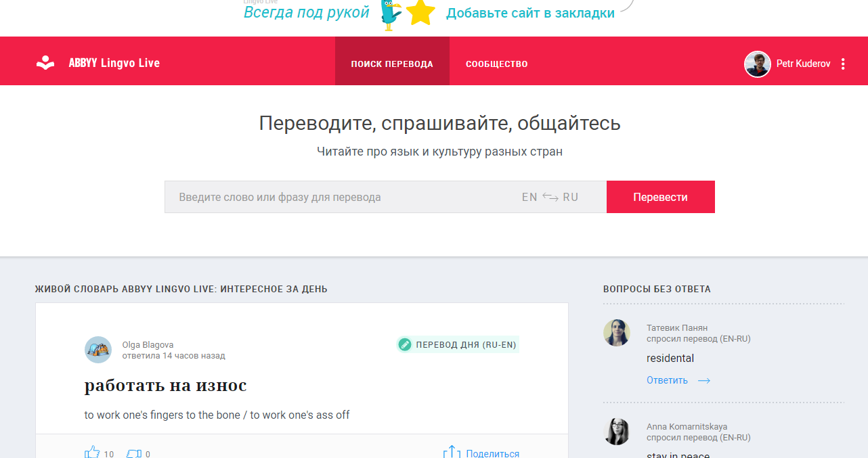Click 'Всегда под рукой' banner text

coord(307,12)
